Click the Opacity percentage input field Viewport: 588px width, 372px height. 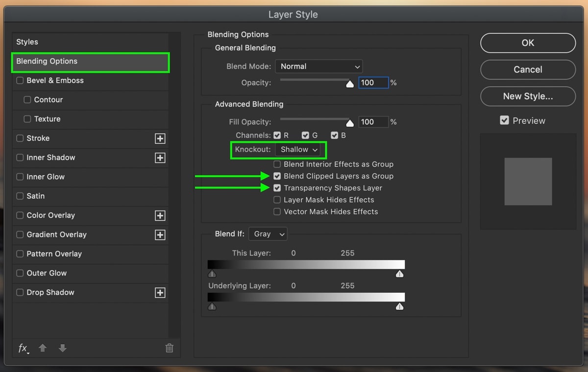373,83
